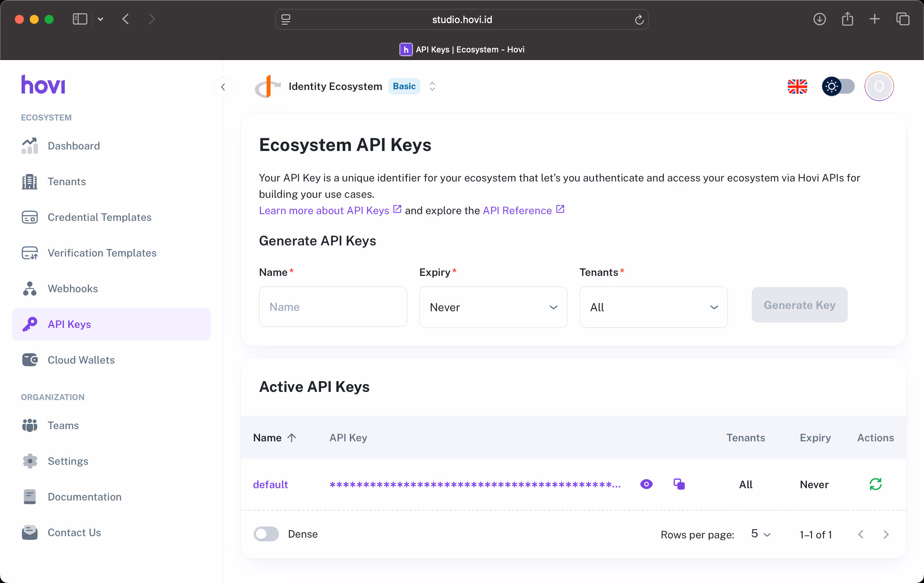Image resolution: width=924 pixels, height=583 pixels.
Task: Click the Credential Templates card icon
Action: coord(29,217)
